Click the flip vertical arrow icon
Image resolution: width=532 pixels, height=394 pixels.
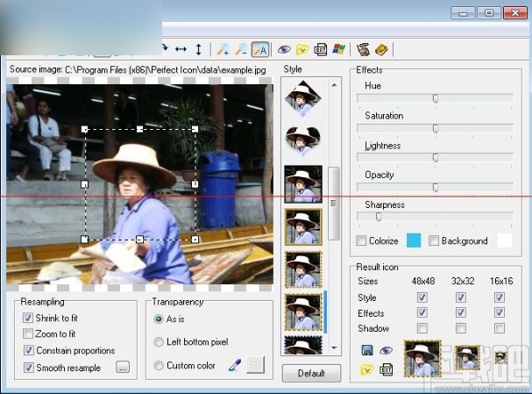199,50
